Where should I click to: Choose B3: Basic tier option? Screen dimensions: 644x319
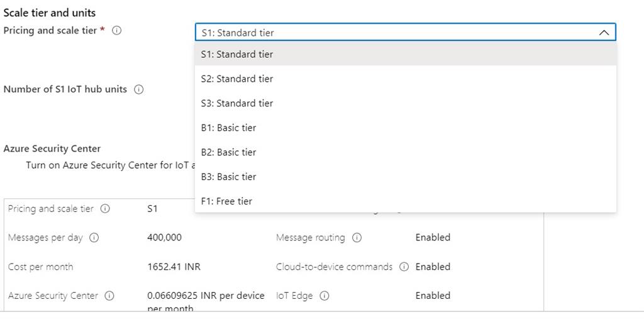[406, 177]
